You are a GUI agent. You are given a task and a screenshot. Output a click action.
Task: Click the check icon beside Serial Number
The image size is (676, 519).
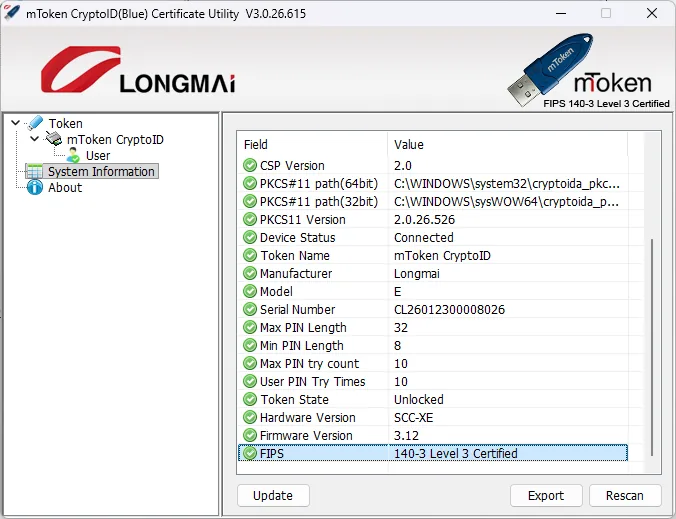point(250,309)
